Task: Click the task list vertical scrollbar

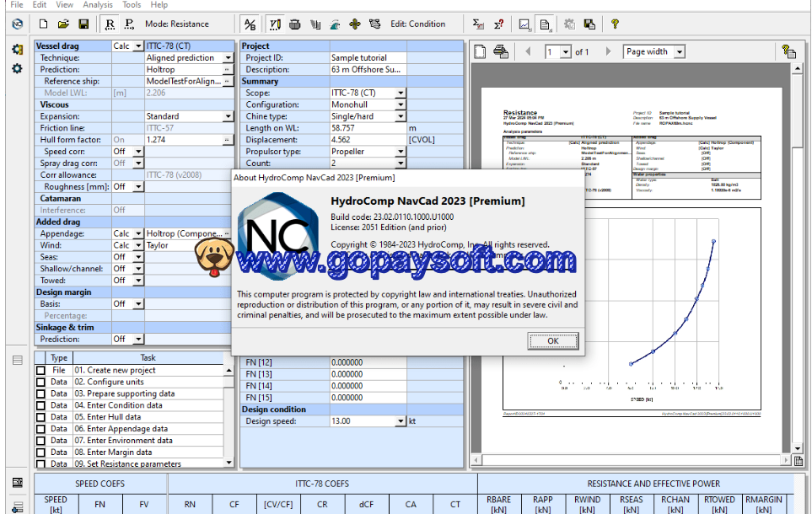Action: coord(229,417)
